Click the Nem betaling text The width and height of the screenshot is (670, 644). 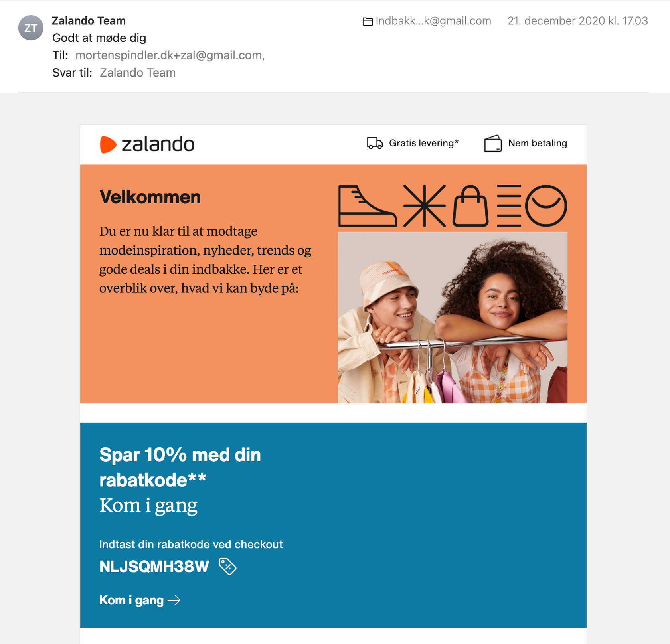537,143
